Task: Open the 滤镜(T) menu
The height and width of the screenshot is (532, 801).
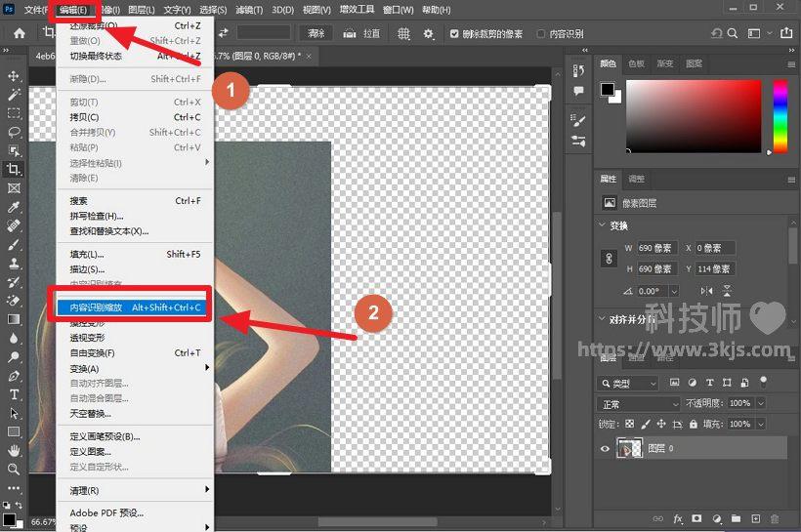Action: (x=249, y=10)
